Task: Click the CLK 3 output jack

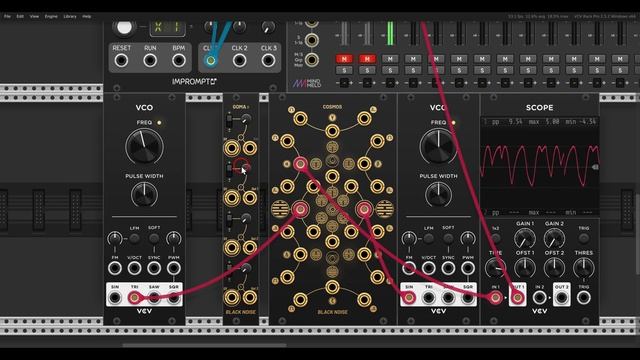Action: (268, 60)
